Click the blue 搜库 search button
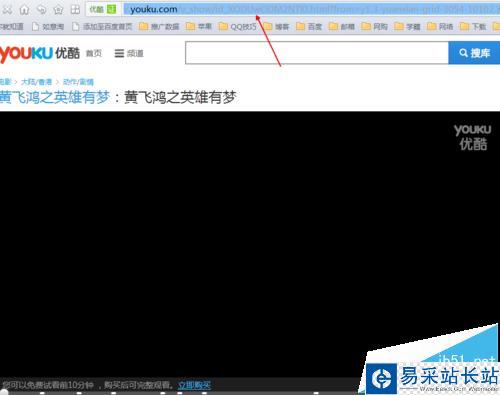The height and width of the screenshot is (395, 500). 474,53
